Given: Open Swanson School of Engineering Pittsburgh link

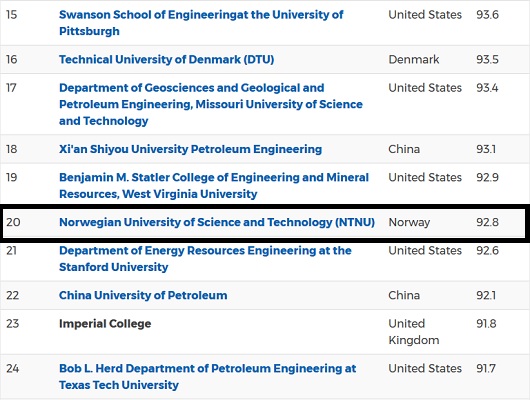Looking at the screenshot, I should pyautogui.click(x=201, y=23).
